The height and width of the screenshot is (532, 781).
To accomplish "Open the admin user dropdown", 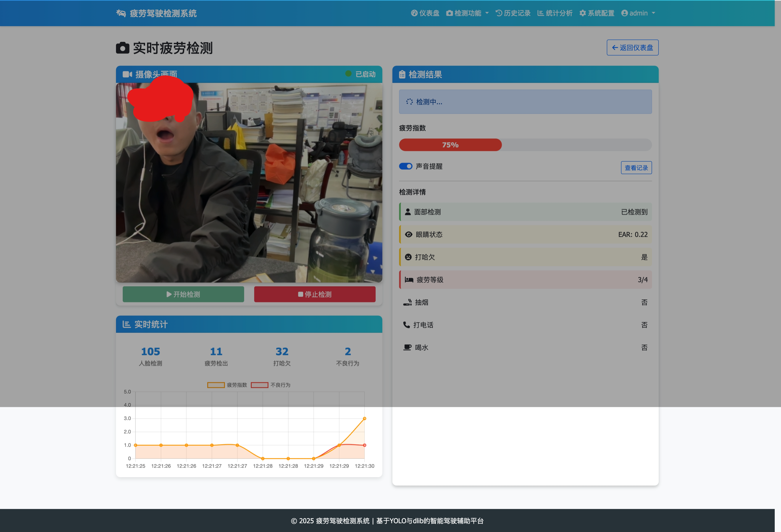I will tap(638, 13).
